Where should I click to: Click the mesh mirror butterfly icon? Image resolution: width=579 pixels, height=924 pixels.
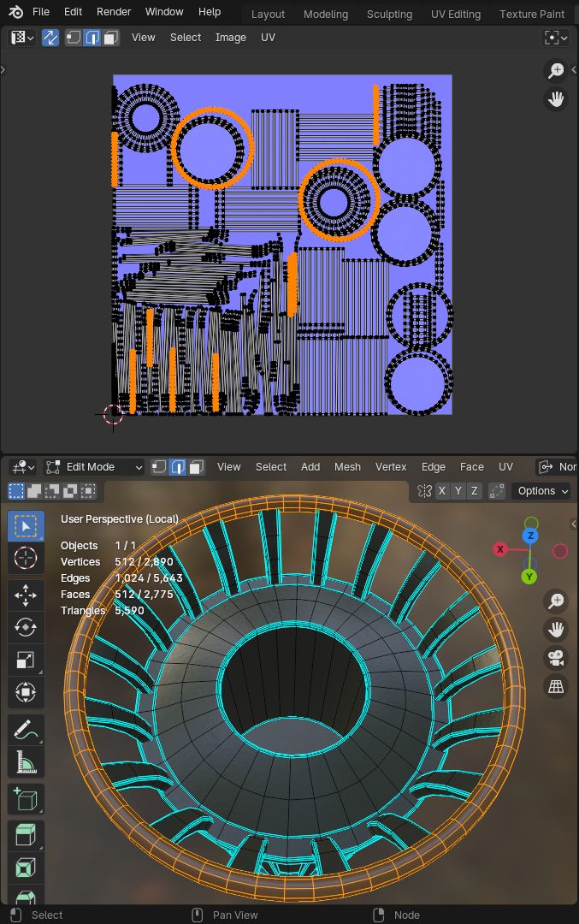tap(424, 491)
